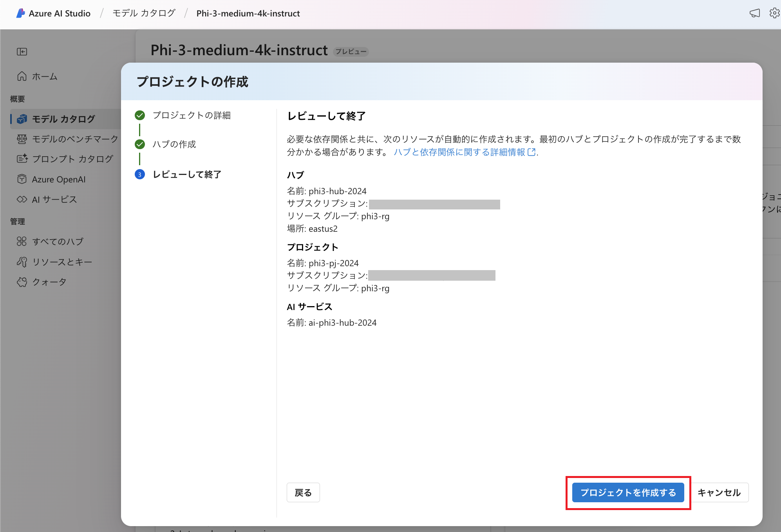This screenshot has height=532, width=781.
Task: Click the Phi-3-medium-4k-instruct page title
Action: coord(239,50)
